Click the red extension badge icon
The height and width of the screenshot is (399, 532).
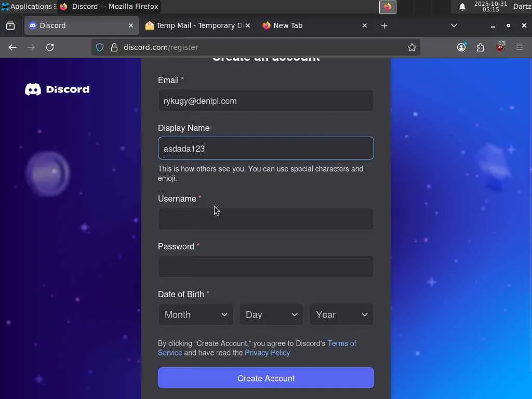(x=500, y=47)
